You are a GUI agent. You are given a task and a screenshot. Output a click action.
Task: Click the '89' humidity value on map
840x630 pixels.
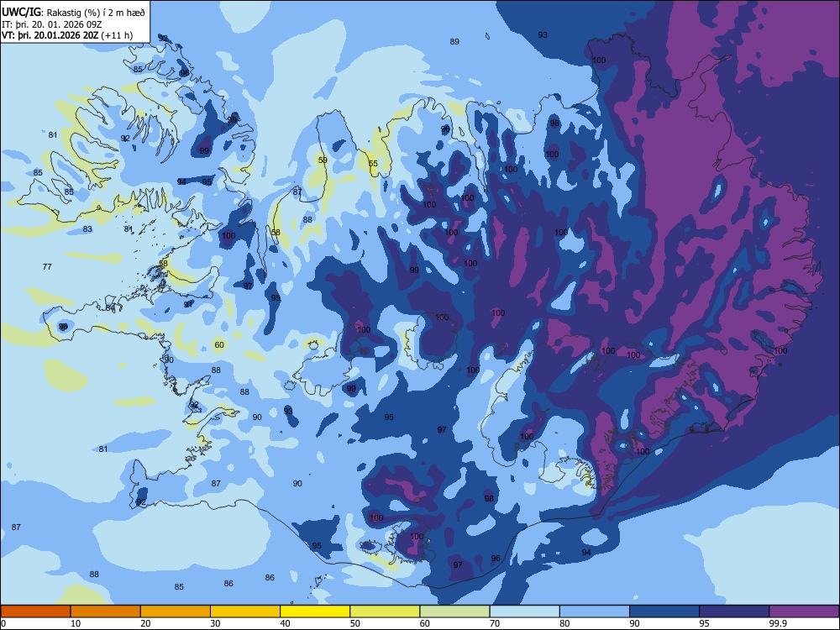pos(454,41)
